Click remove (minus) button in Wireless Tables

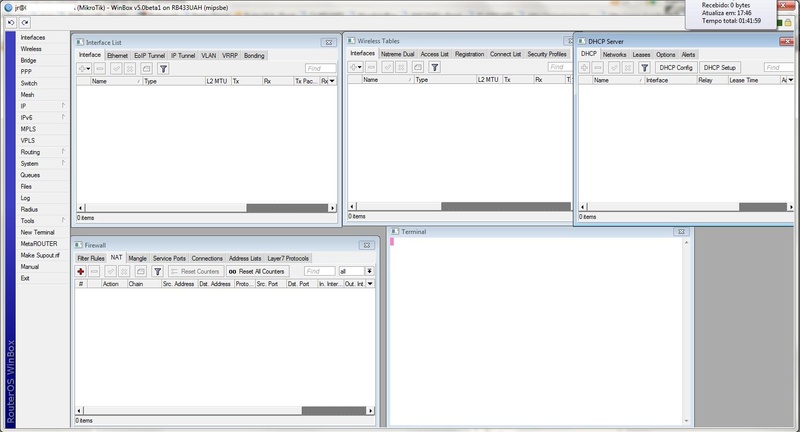click(x=371, y=67)
